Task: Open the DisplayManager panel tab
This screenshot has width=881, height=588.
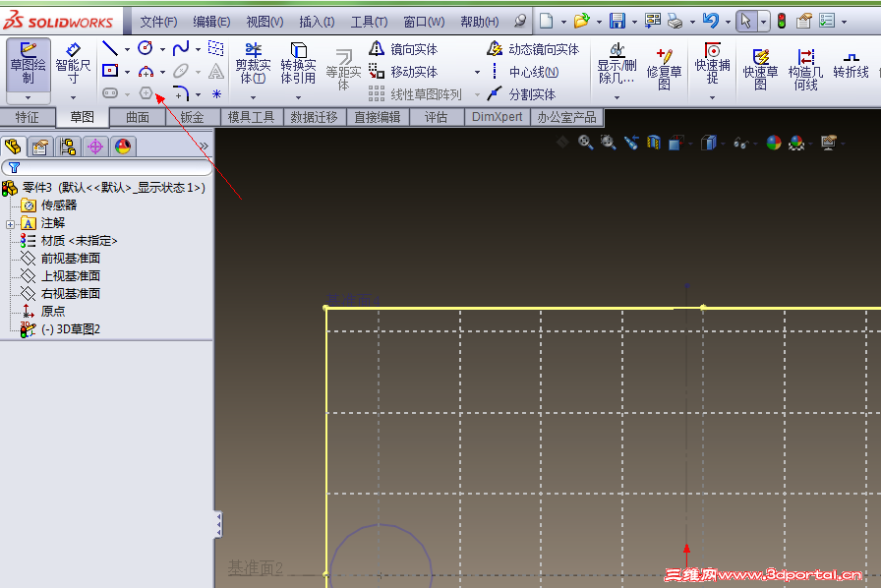Action: [123, 147]
